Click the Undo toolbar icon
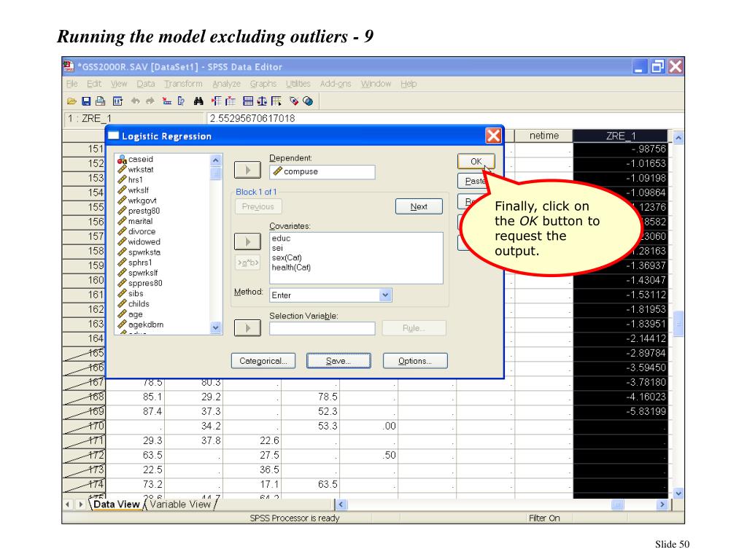This screenshot has width=747, height=560. point(136,101)
